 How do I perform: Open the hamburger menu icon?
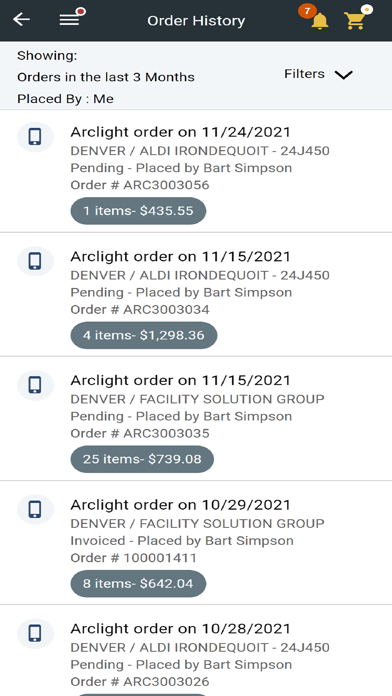[71, 18]
